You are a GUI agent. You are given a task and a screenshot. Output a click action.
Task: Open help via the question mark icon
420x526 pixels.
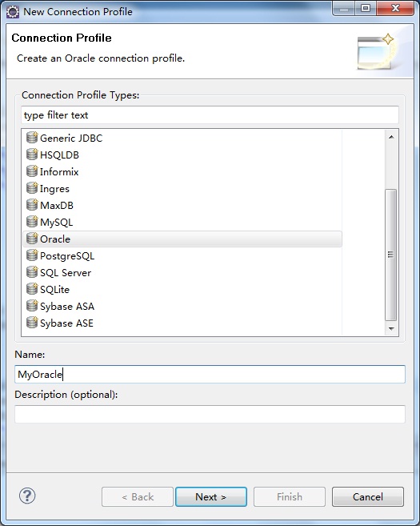(x=27, y=496)
